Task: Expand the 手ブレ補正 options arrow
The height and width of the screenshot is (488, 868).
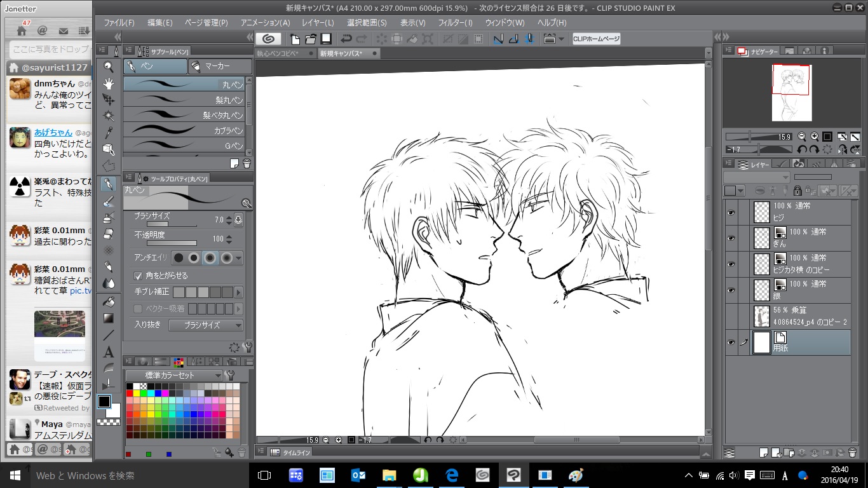Action: 238,292
